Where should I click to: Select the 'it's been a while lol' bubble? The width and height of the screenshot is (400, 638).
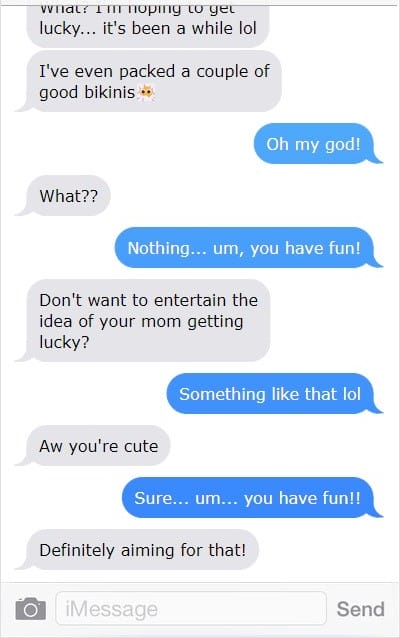coord(148,25)
